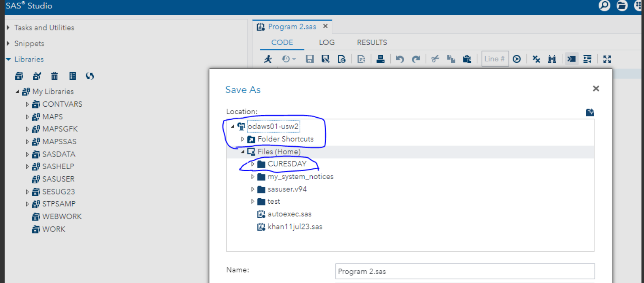This screenshot has height=283, width=644.
Task: Open the RESULTS tab
Action: 371,42
